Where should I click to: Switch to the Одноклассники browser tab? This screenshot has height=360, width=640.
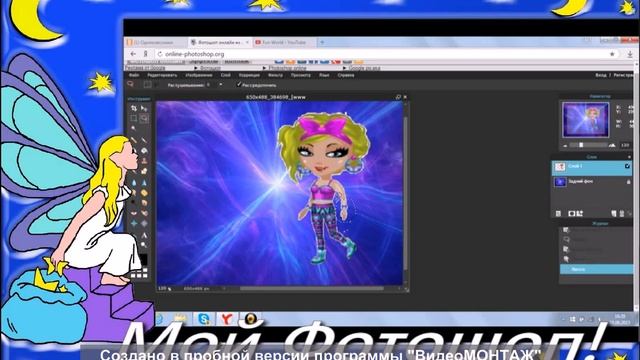155,42
